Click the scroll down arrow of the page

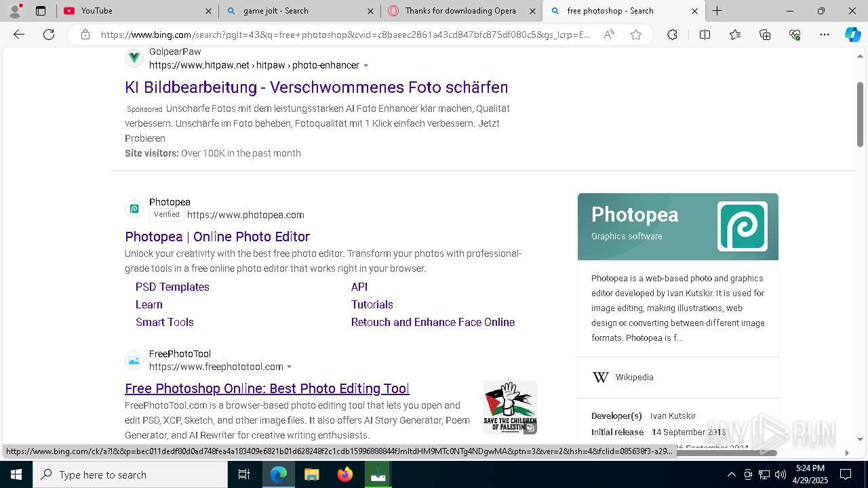860,439
